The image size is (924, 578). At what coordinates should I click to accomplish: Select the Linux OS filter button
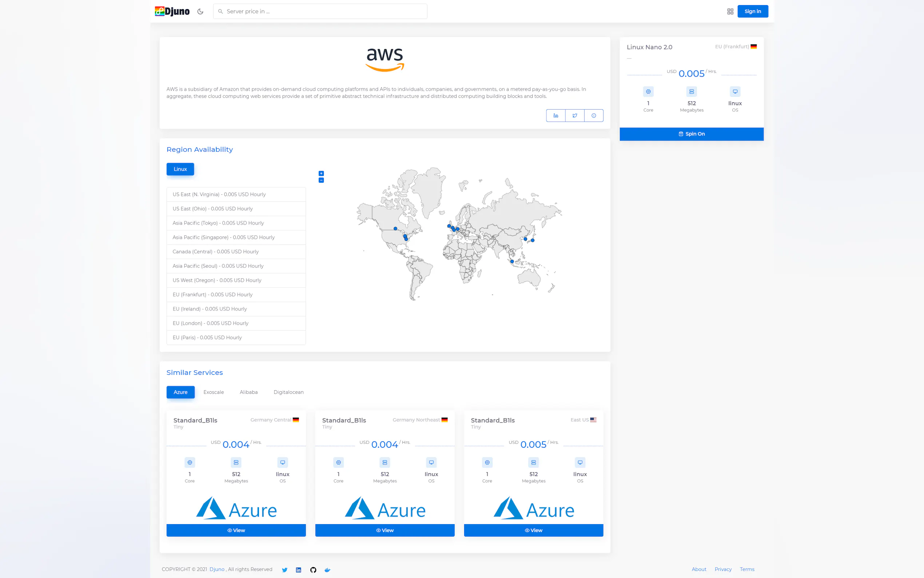tap(180, 169)
